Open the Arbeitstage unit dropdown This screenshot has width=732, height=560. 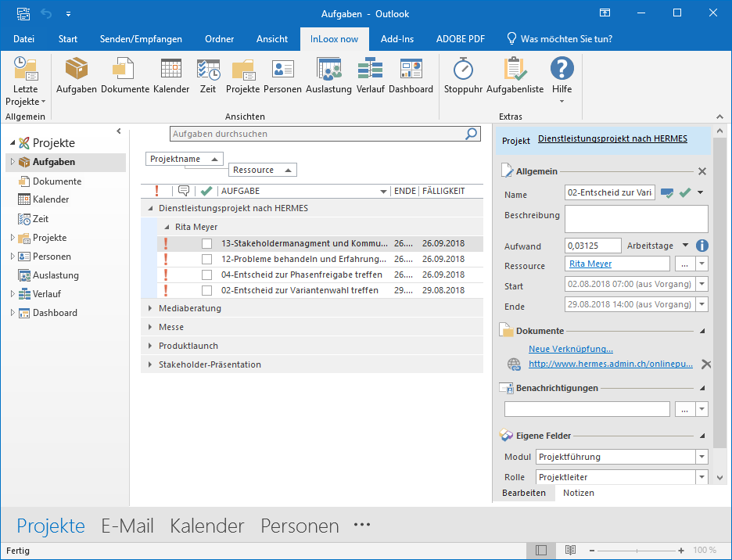[x=685, y=246]
